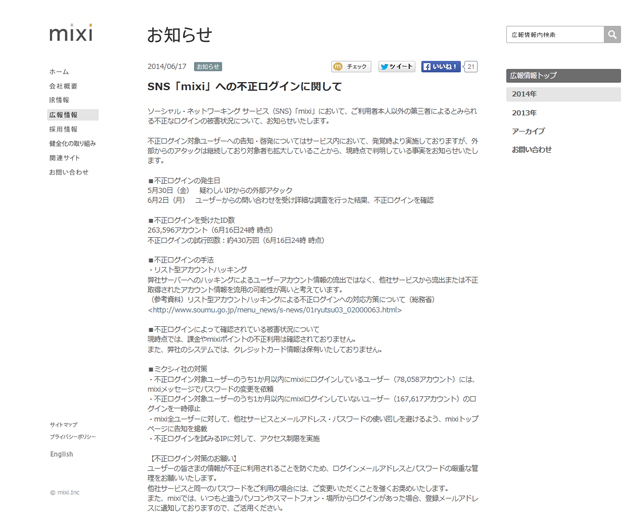Image resolution: width=640 pixels, height=514 pixels.
Task: Open 関連サイト in the left menu
Action: 64,158
